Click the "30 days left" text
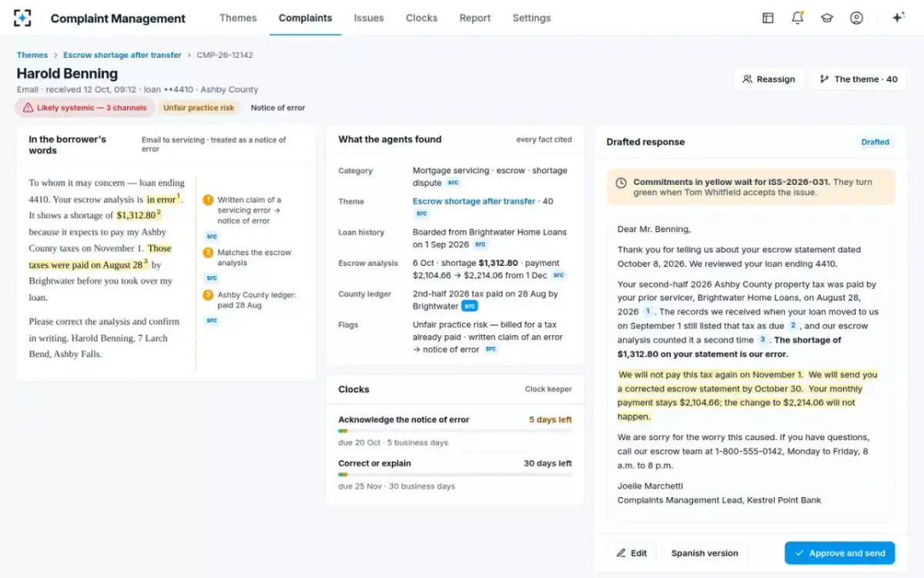The height and width of the screenshot is (578, 924). [547, 463]
